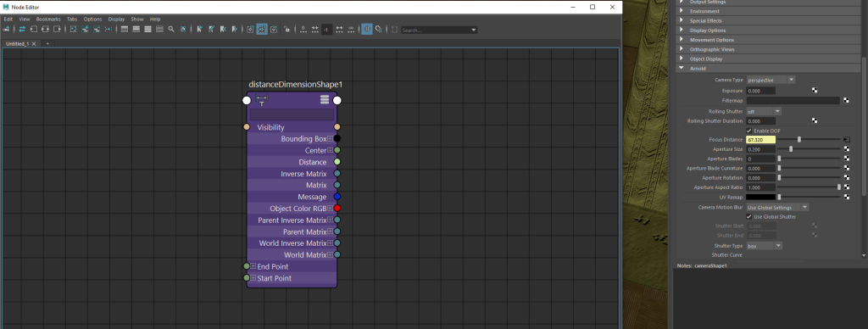
Task: Expand the End Point attribute plus
Action: [253, 266]
